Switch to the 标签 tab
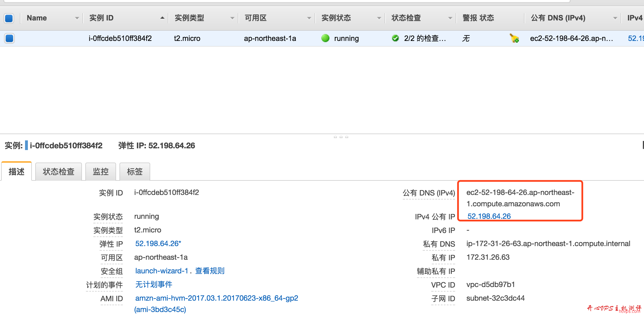The height and width of the screenshot is (316, 644). (x=135, y=171)
